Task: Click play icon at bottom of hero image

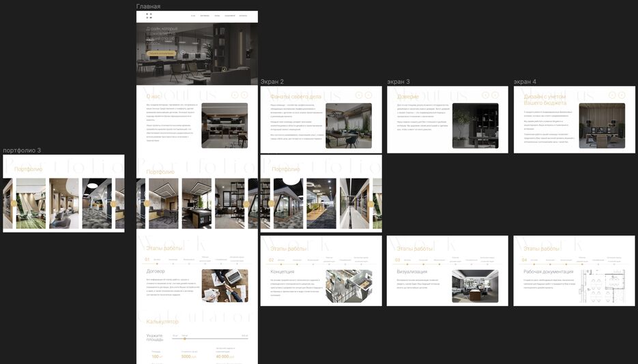Action: click(224, 69)
